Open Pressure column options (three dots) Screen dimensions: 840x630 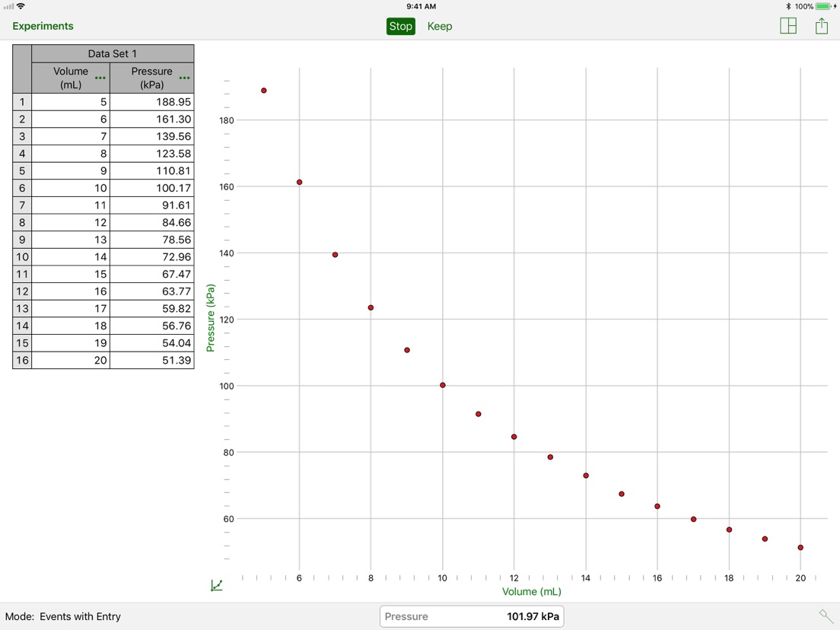click(184, 78)
